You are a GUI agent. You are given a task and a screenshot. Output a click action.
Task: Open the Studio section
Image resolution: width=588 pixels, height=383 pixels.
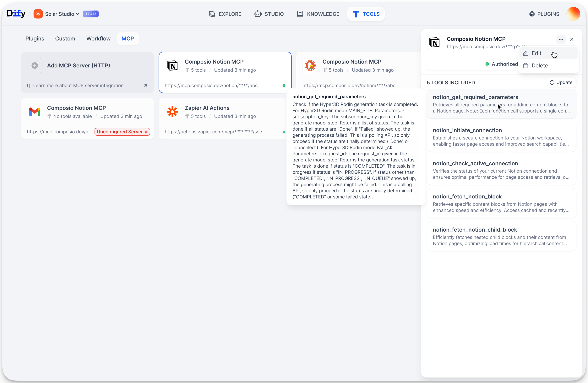click(269, 14)
